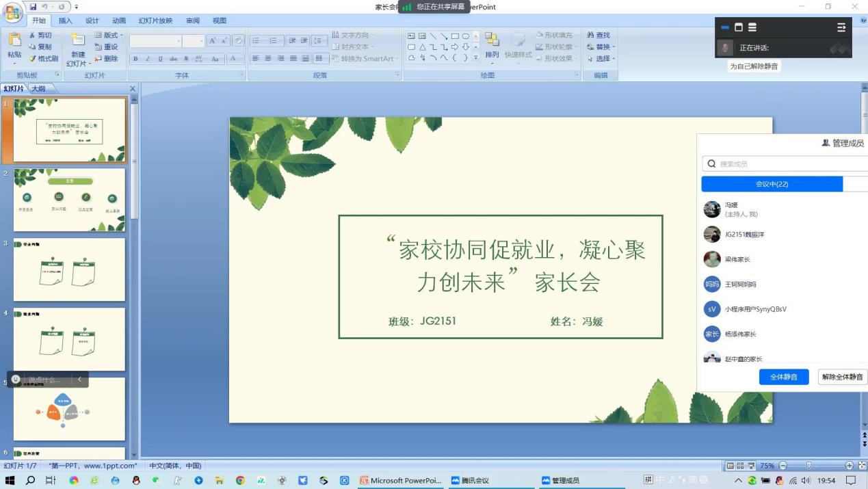Expand the shapes gallery more arrow
868x489 pixels.
[476, 59]
